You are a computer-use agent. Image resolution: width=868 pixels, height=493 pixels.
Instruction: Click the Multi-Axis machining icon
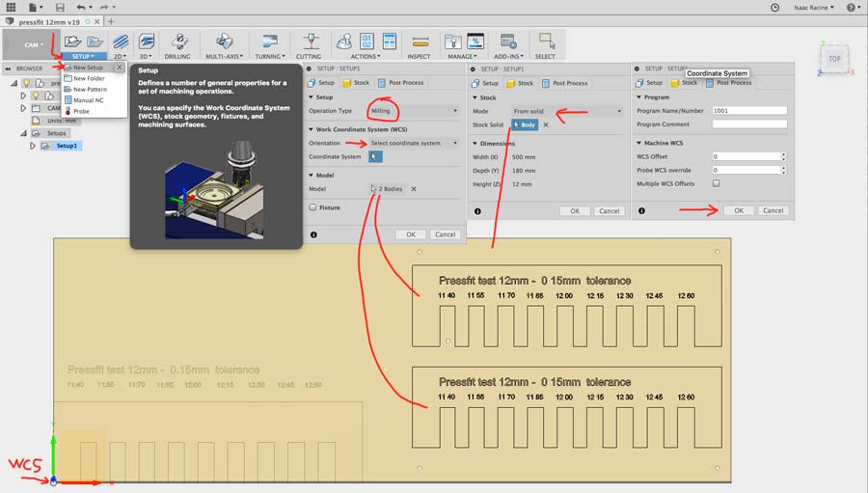point(223,41)
